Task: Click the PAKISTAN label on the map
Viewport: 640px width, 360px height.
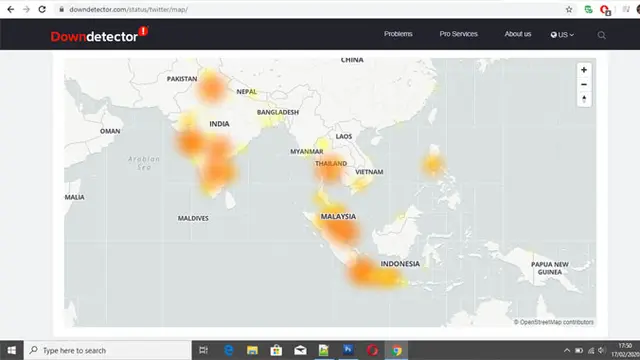Action: click(182, 79)
